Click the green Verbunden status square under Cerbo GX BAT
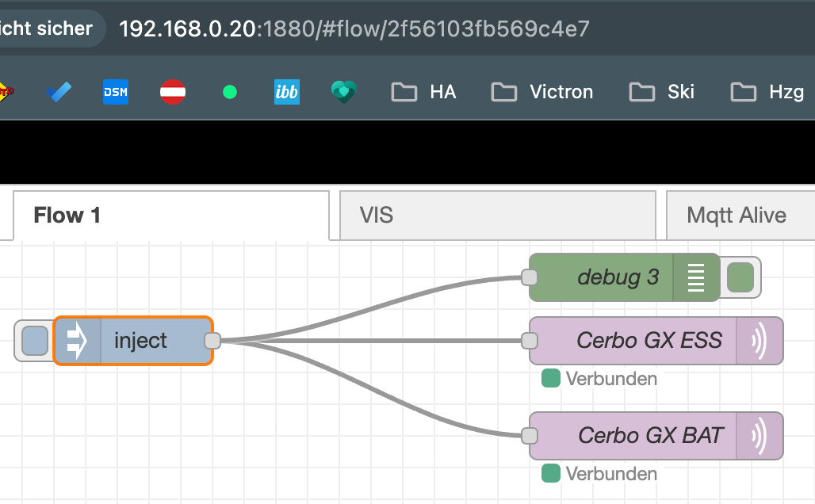The width and height of the screenshot is (815, 504). [x=551, y=473]
